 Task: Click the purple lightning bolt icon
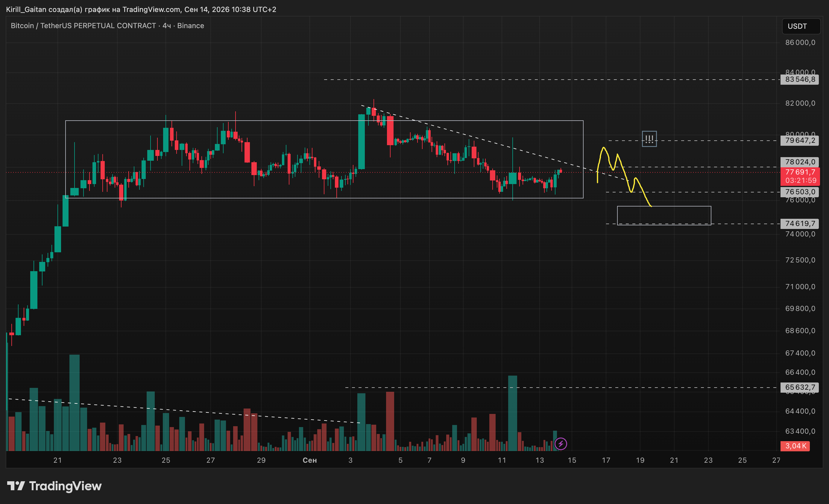coord(561,444)
